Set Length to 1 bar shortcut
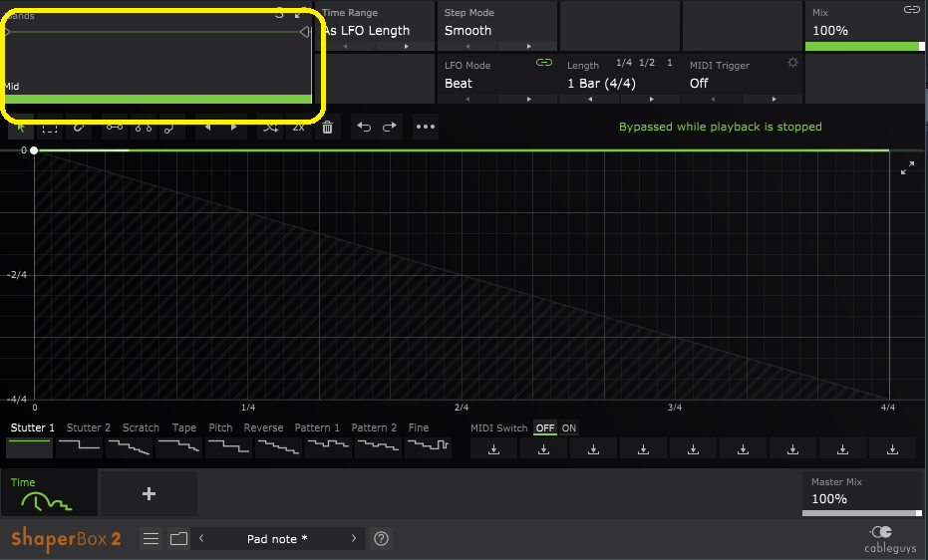The width and height of the screenshot is (928, 560). click(x=670, y=63)
